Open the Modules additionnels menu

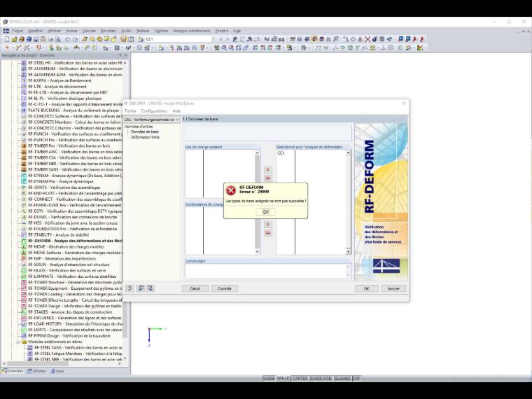[x=192, y=31]
